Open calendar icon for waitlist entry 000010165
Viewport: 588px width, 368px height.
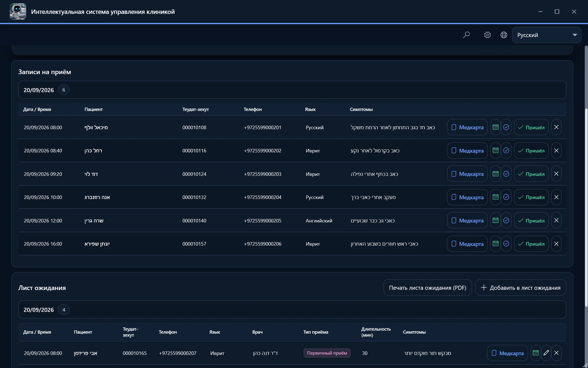pyautogui.click(x=536, y=353)
